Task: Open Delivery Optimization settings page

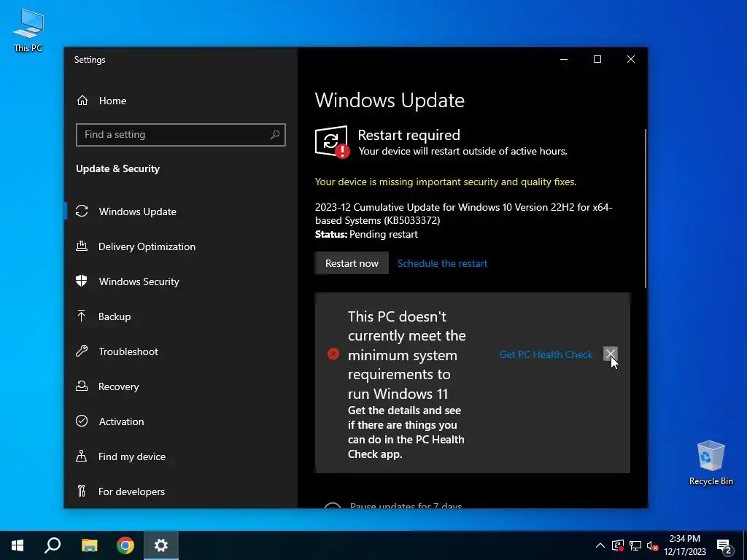Action: point(147,246)
